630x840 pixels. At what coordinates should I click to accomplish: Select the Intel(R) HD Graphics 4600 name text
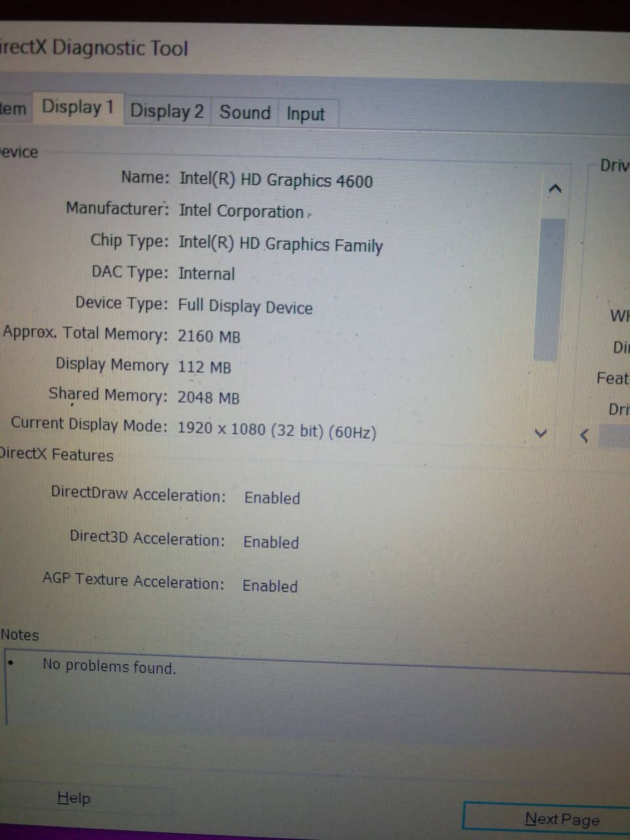[276, 180]
